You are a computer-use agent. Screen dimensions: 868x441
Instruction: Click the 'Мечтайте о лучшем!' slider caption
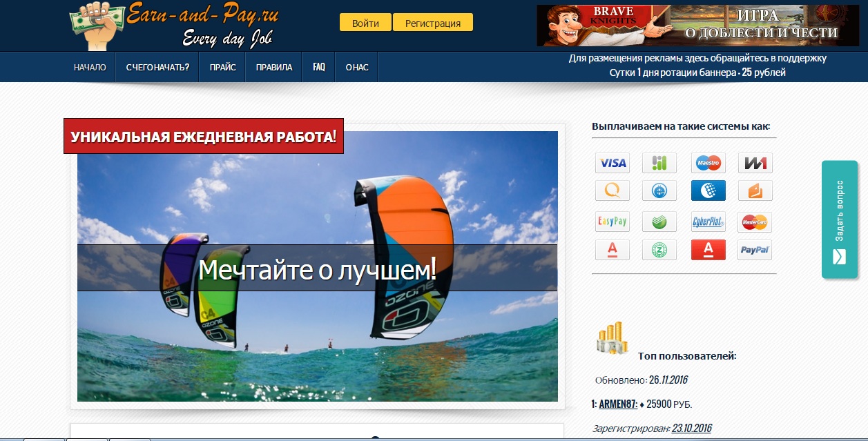point(318,269)
